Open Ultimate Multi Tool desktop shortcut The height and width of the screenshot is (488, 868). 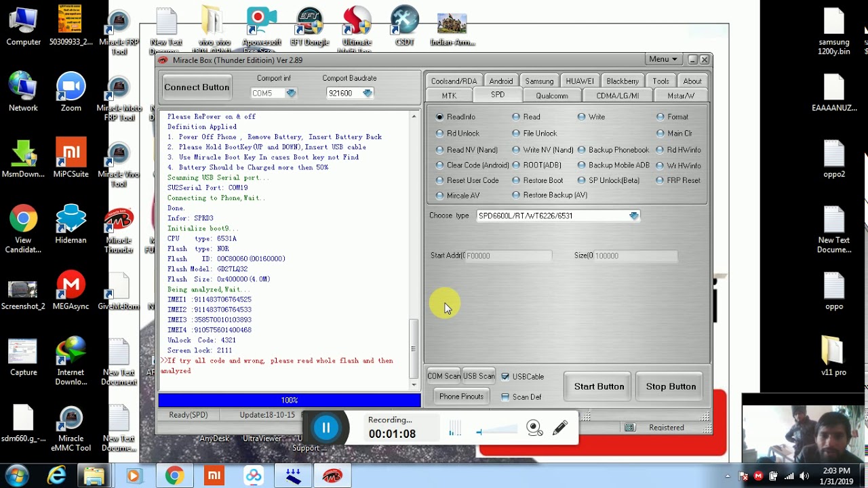pyautogui.click(x=357, y=30)
